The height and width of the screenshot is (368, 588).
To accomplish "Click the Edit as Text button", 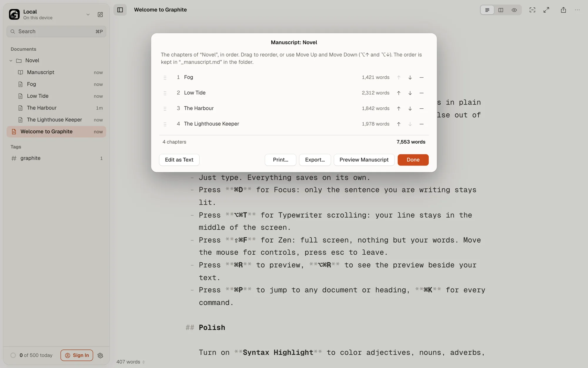I will click(x=179, y=160).
